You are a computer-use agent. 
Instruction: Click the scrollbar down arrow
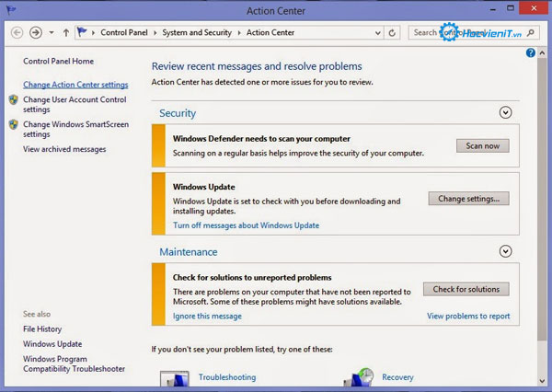(x=542, y=381)
